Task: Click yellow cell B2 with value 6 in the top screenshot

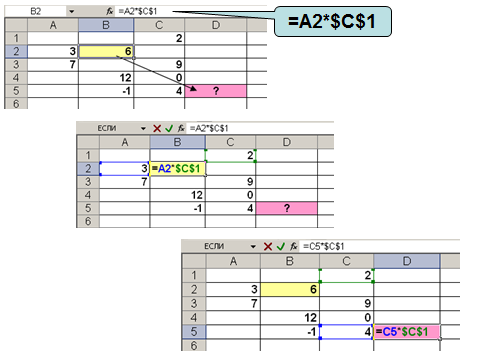Action: pyautogui.click(x=106, y=51)
